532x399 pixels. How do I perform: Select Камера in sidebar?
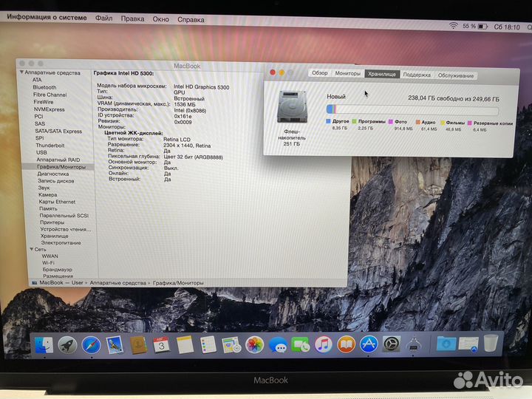(48, 195)
